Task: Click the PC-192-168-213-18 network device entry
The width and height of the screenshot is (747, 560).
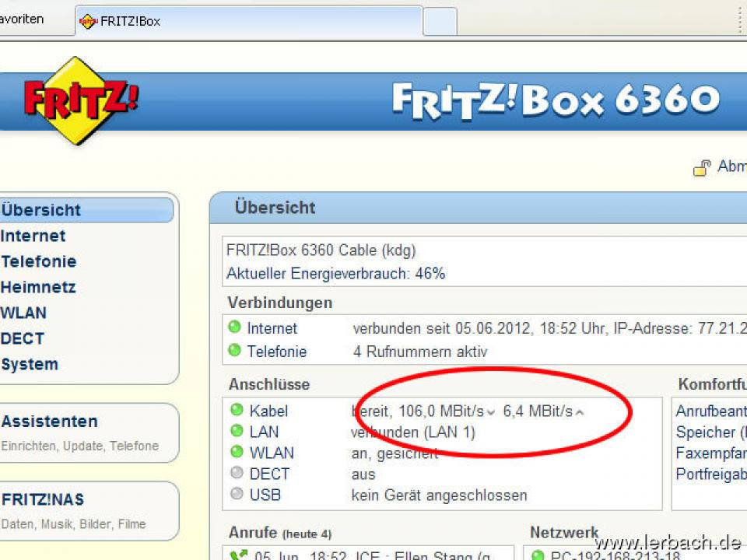Action: 615,555
